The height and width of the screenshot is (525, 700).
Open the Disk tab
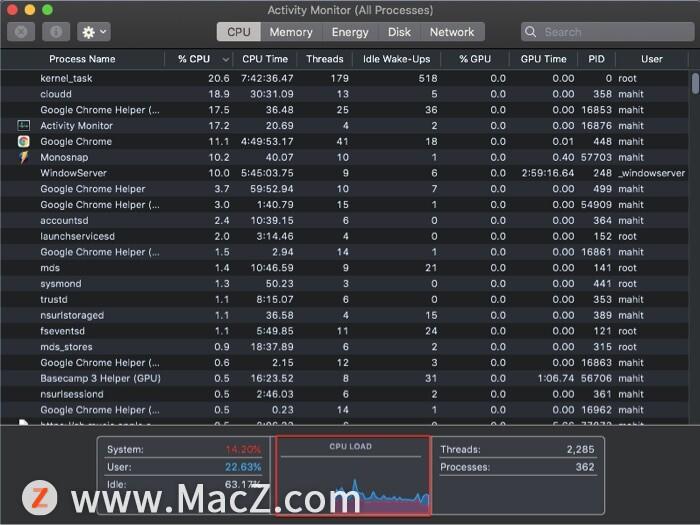click(x=399, y=32)
